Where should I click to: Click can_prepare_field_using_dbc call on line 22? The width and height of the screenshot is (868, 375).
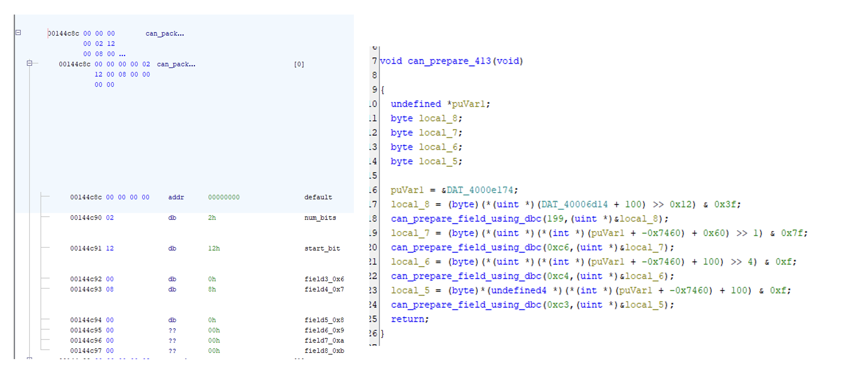(x=466, y=276)
